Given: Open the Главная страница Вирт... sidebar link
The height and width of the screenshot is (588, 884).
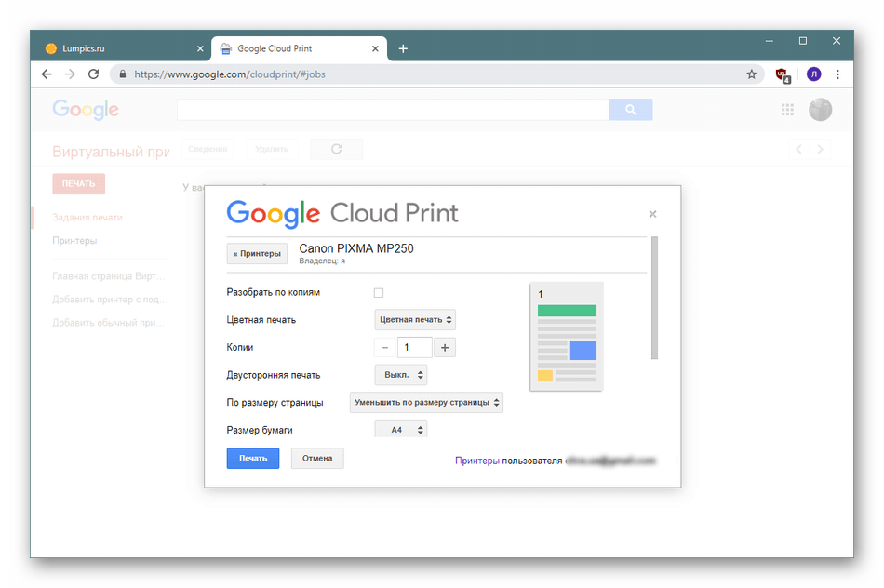Looking at the screenshot, I should point(109,276).
